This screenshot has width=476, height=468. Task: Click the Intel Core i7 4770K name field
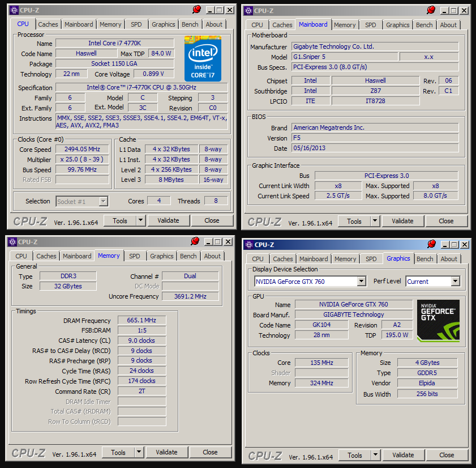click(115, 43)
